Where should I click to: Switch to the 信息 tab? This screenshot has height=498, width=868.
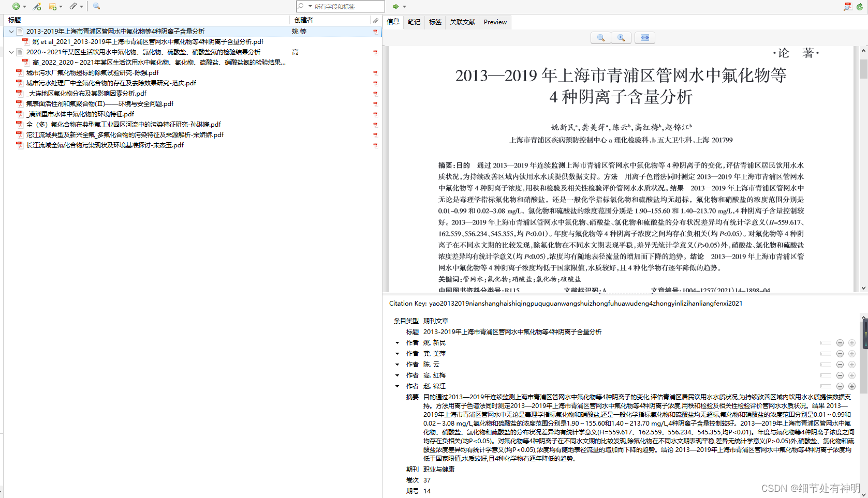393,22
